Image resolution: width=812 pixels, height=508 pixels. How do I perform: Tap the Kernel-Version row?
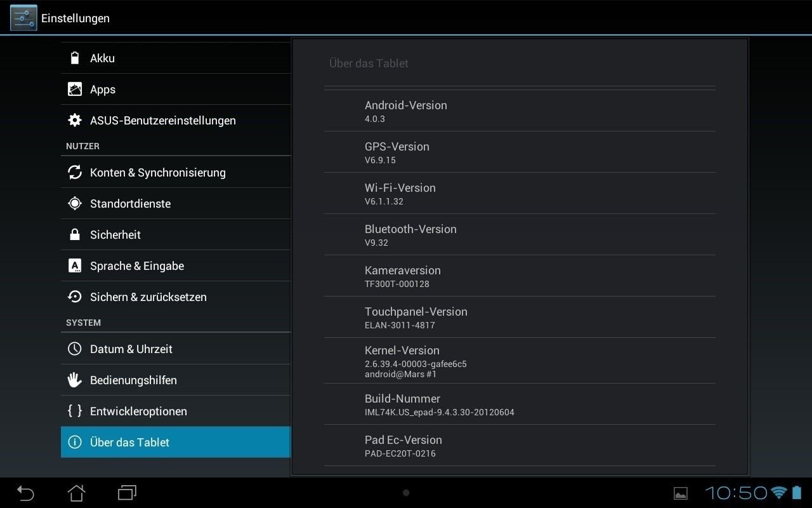click(x=520, y=361)
